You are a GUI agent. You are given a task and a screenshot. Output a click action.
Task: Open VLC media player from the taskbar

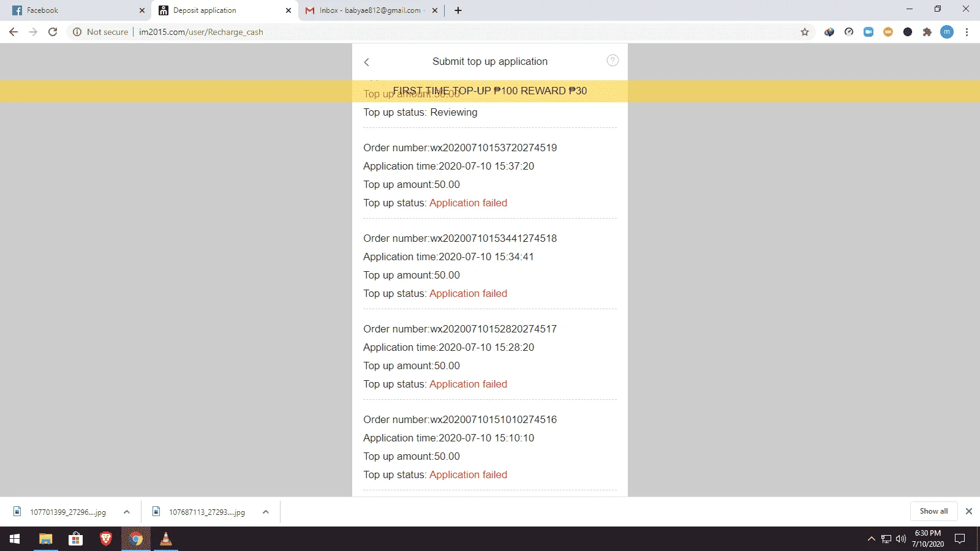click(x=166, y=539)
